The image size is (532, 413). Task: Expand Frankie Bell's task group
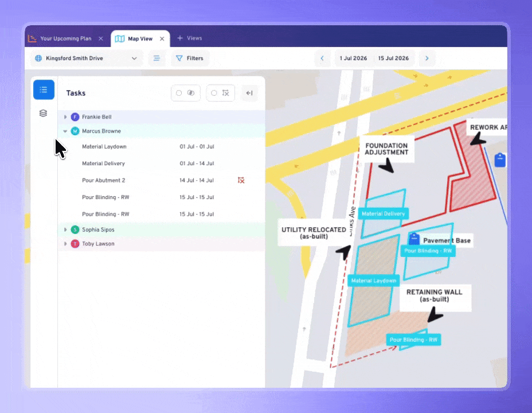pos(65,117)
